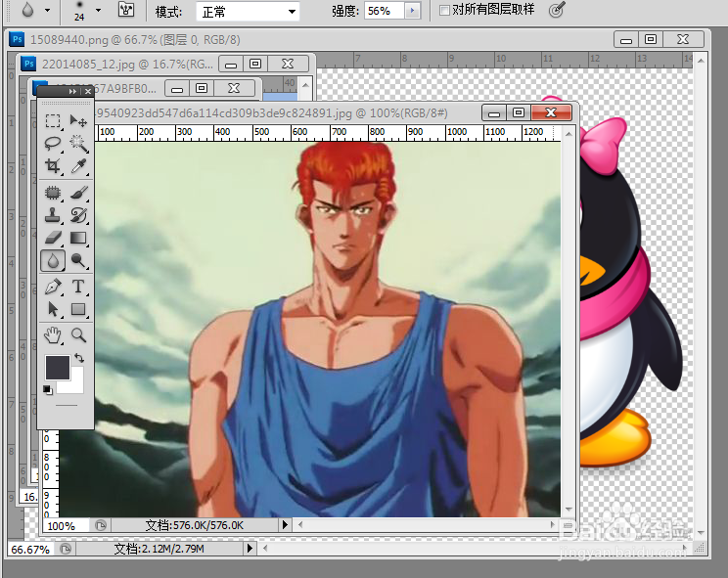Open the strength slider arrow
Viewport: 728px width, 578px height.
pyautogui.click(x=412, y=11)
